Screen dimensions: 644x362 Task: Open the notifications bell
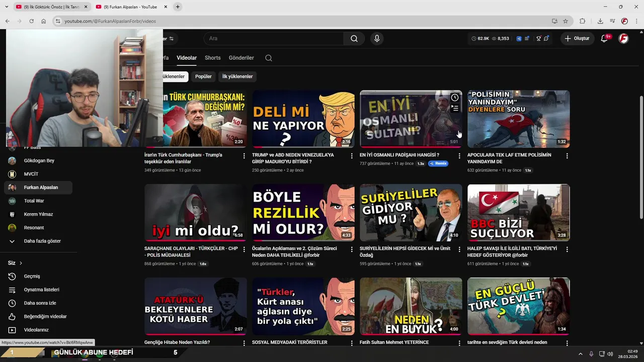tap(605, 39)
